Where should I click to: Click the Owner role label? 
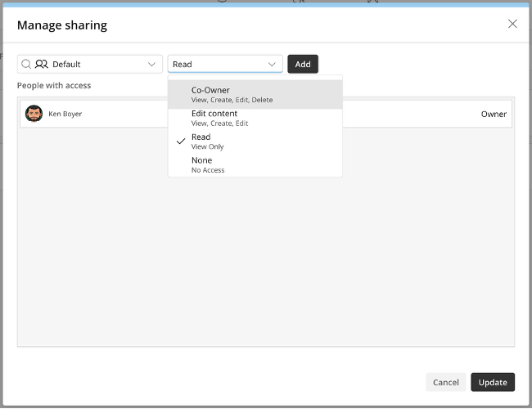[x=494, y=114]
